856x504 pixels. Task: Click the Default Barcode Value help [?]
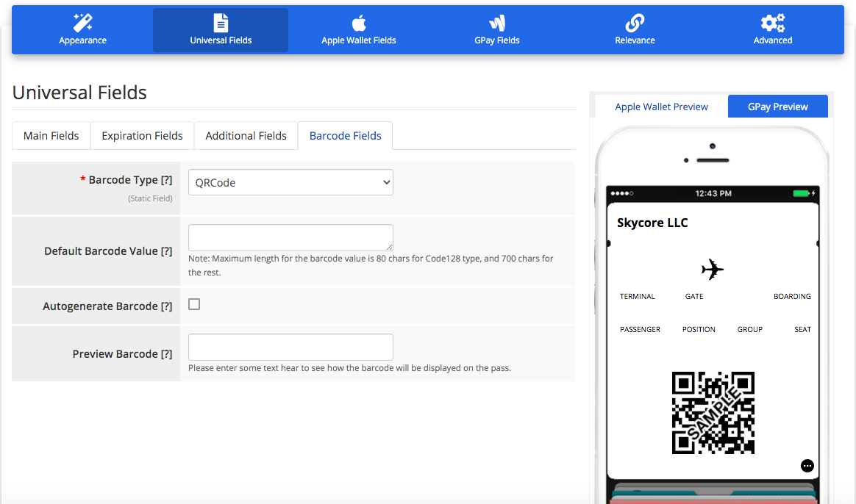pos(166,251)
